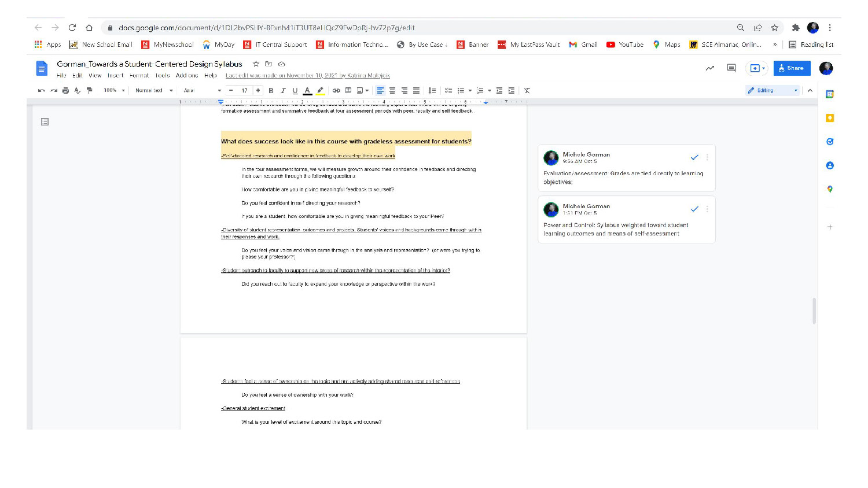Resolve the 'Evaluation/assessment' comment with checkmark
The image size is (868, 488).
click(x=694, y=157)
